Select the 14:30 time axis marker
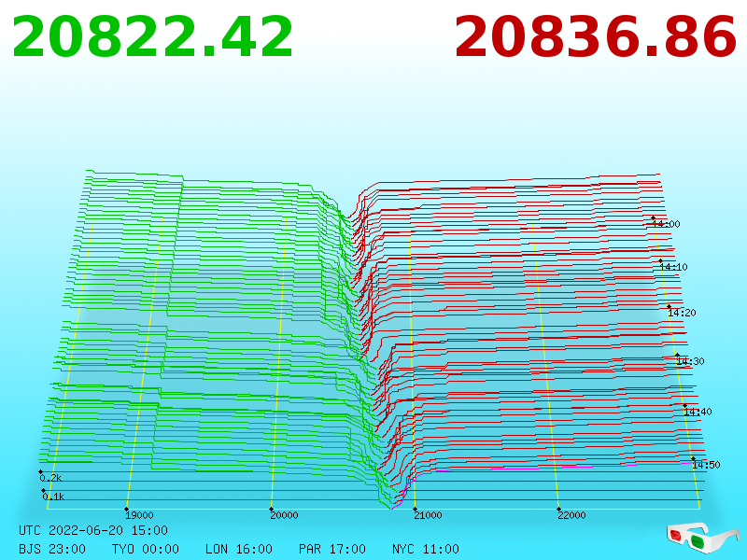 click(x=690, y=361)
